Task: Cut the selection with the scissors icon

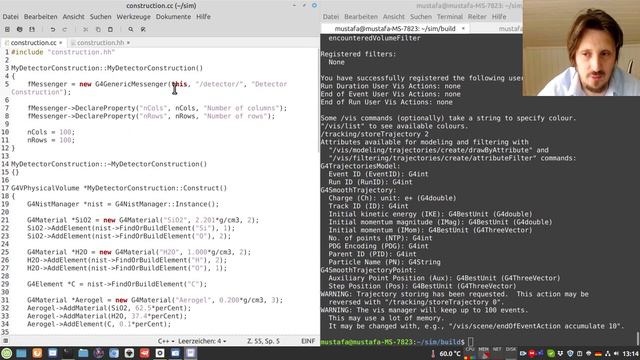Action: [x=86, y=29]
